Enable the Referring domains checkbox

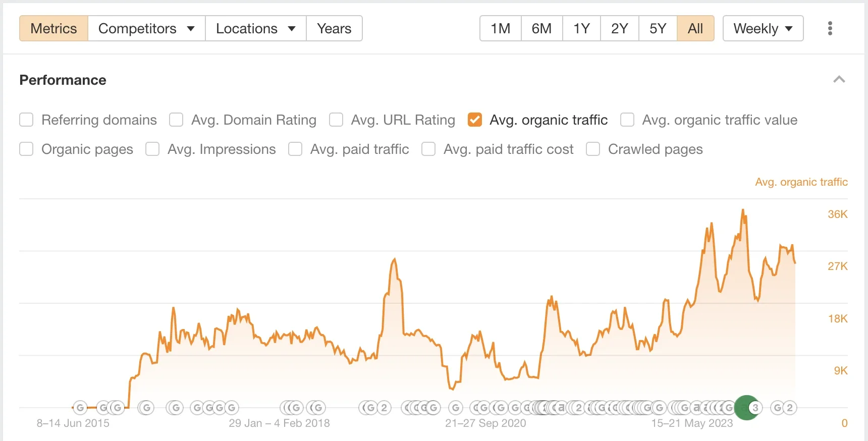point(26,120)
